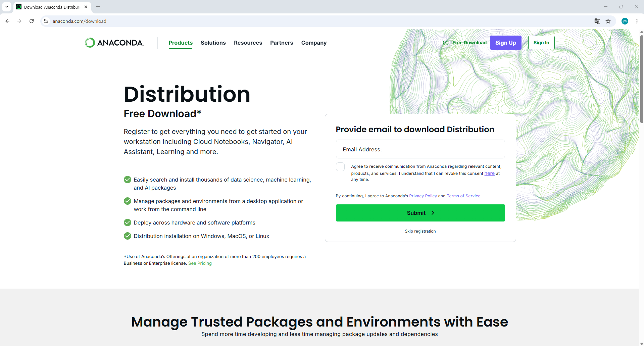This screenshot has width=644, height=346.
Task: Open the Resources menu
Action: coord(248,43)
